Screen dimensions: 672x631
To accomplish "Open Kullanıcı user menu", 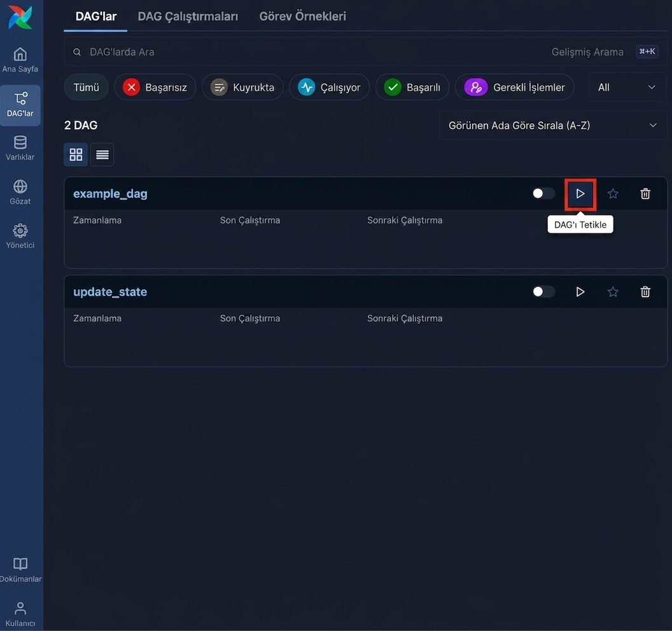I will tap(20, 614).
